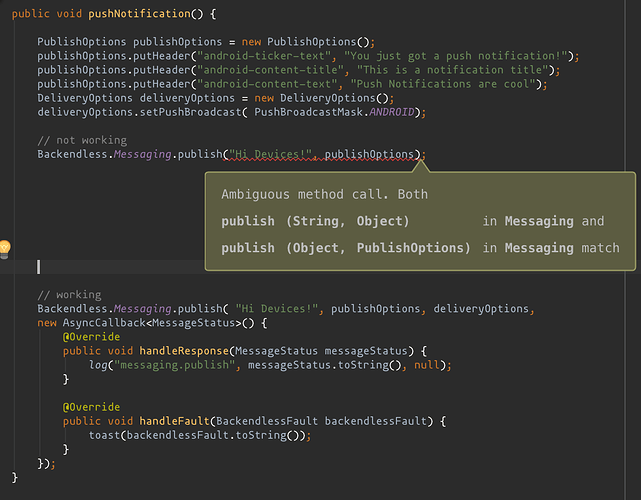Image resolution: width=641 pixels, height=500 pixels.
Task: Click 'messageStatus.toString()' in the log call
Action: (x=325, y=365)
